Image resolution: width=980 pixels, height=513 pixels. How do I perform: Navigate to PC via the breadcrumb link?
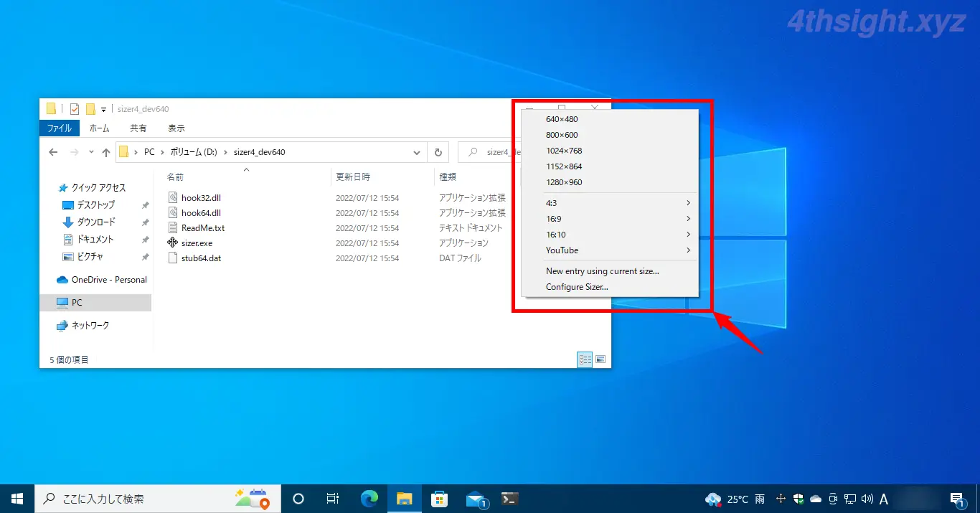point(149,151)
